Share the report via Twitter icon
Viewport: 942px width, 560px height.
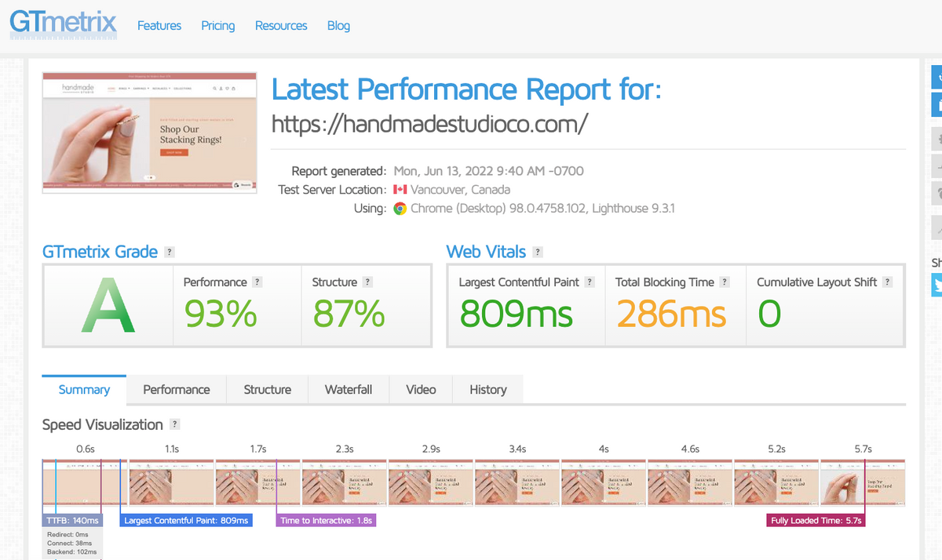click(x=937, y=285)
